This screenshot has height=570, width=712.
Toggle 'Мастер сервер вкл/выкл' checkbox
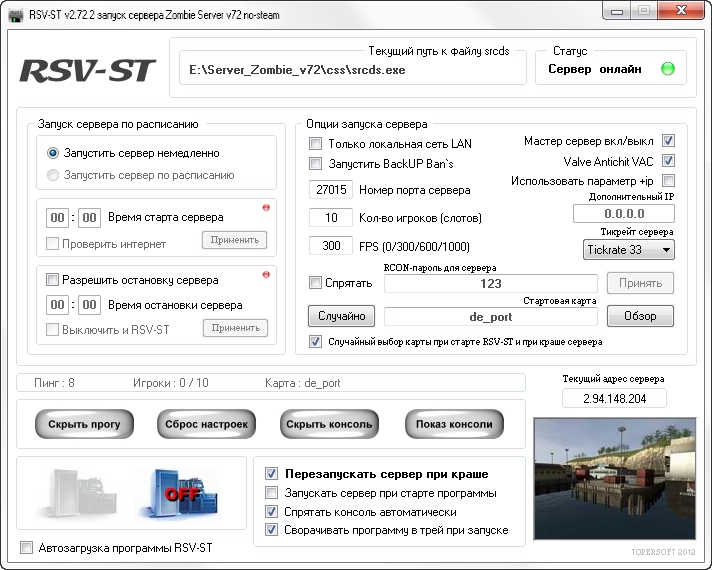point(668,141)
